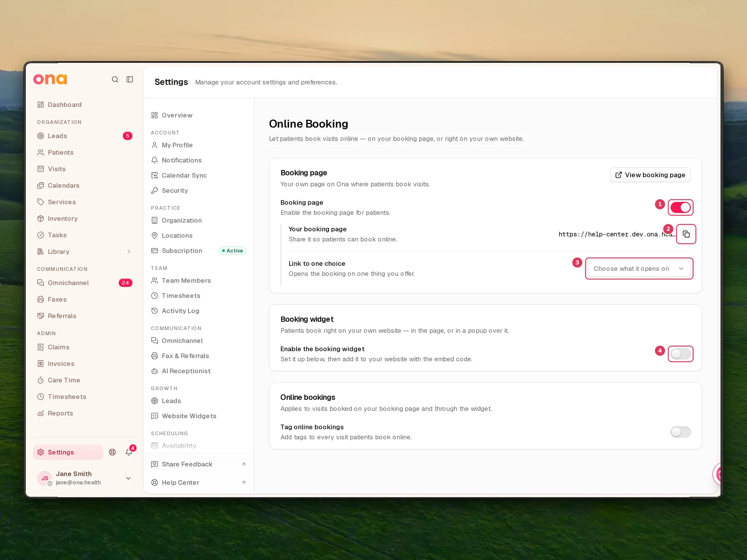This screenshot has height=560, width=747.
Task: Open the 'Choose what it opens on' dropdown
Action: (639, 269)
